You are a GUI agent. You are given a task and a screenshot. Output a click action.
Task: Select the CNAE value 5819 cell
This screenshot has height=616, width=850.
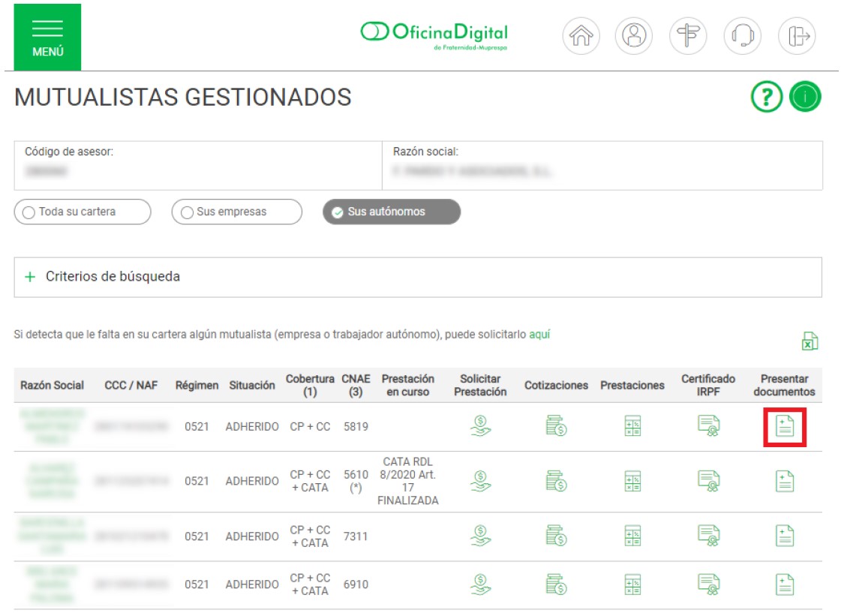(x=356, y=427)
